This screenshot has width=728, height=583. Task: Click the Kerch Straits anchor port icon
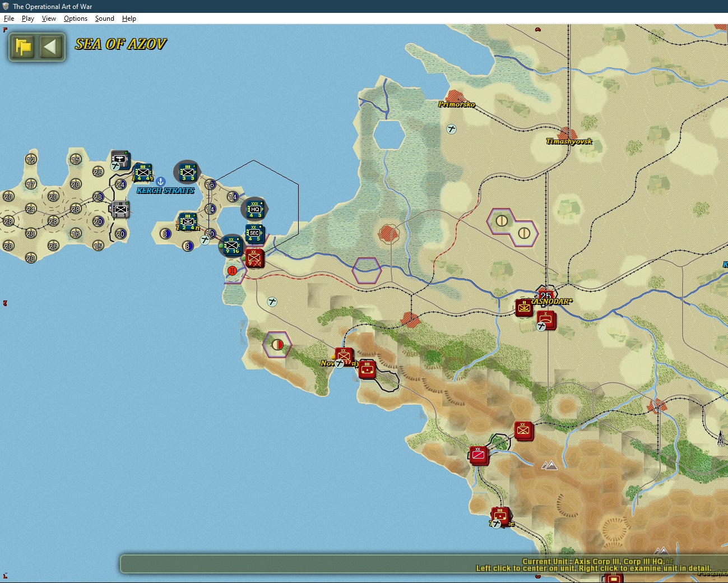click(160, 181)
